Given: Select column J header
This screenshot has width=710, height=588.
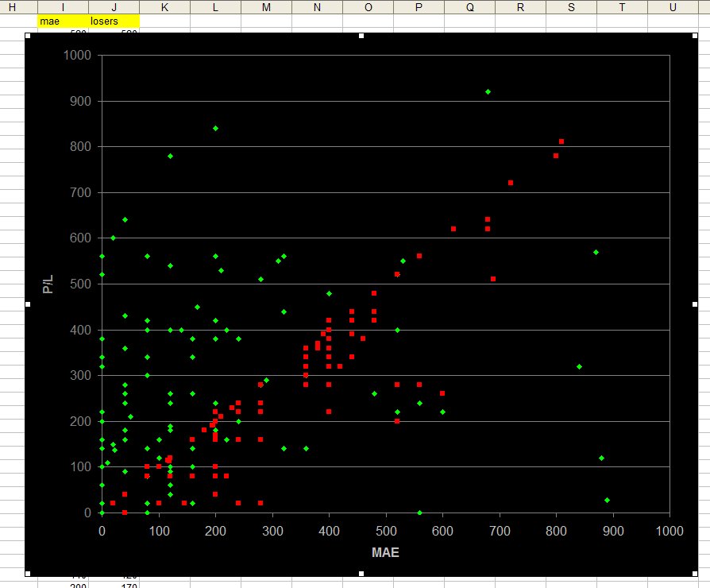Looking at the screenshot, I should [x=114, y=7].
